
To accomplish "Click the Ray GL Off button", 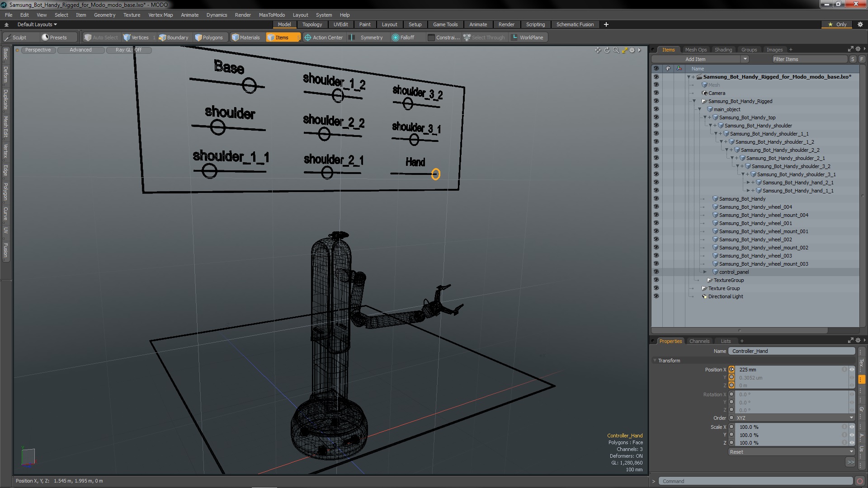I will point(128,50).
